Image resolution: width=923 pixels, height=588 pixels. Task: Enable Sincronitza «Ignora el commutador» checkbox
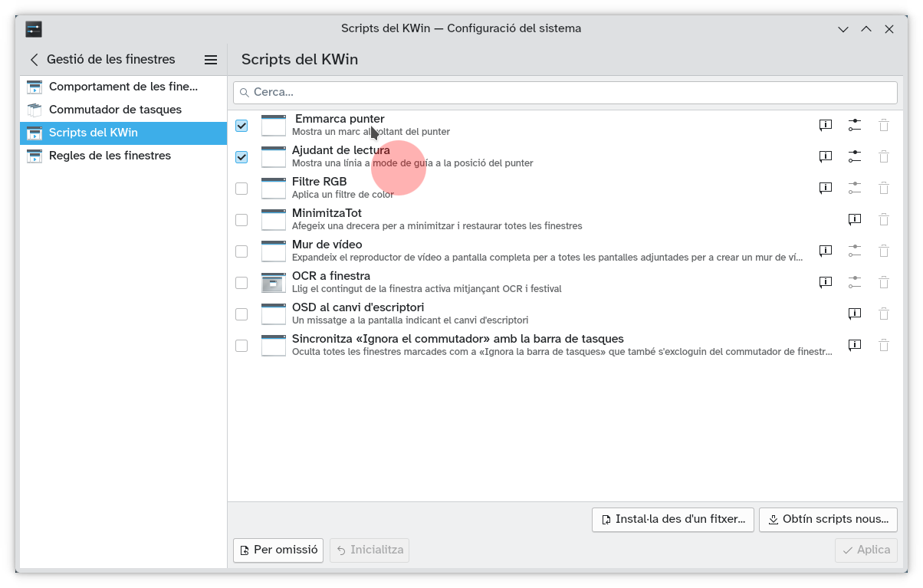(241, 345)
